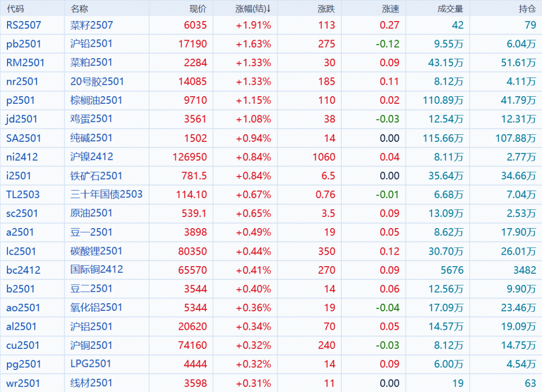Select the 棕榈油2501 row name
This screenshot has width=542, height=392.
pyautogui.click(x=96, y=100)
